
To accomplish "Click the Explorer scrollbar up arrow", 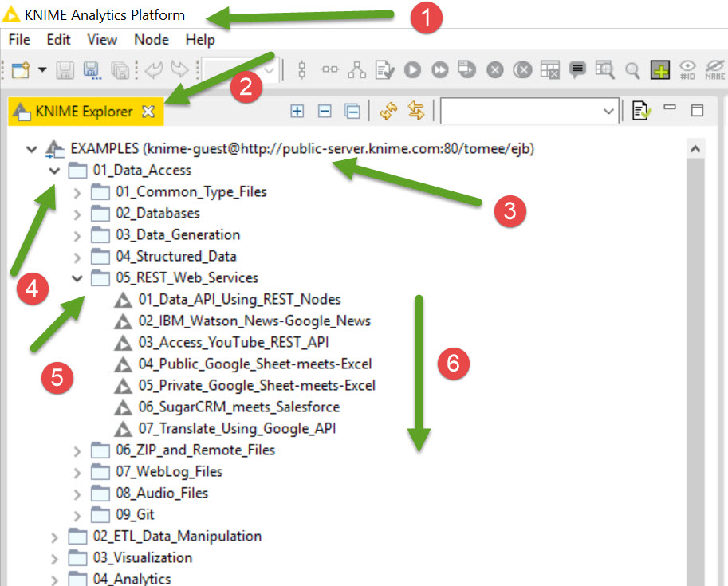I will [695, 149].
